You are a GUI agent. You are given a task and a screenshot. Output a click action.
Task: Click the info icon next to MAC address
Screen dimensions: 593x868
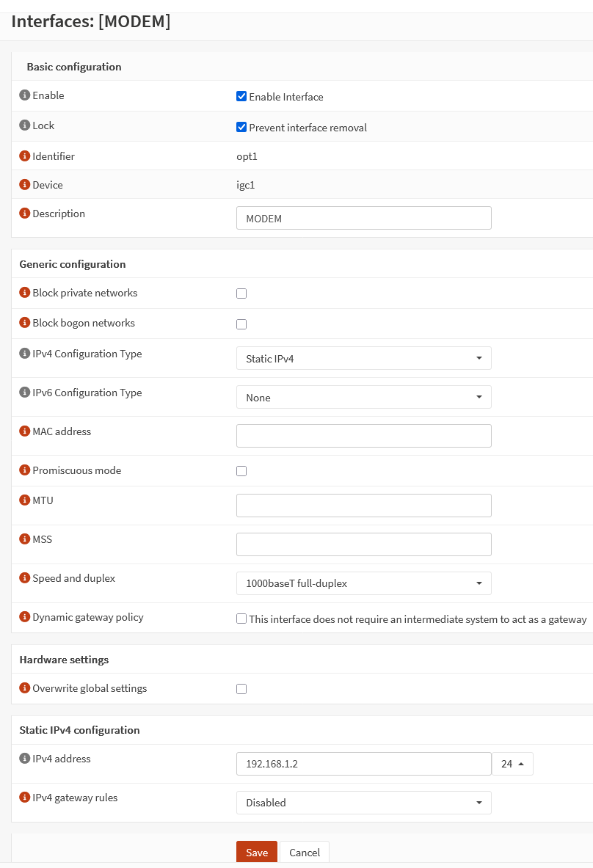(x=24, y=431)
